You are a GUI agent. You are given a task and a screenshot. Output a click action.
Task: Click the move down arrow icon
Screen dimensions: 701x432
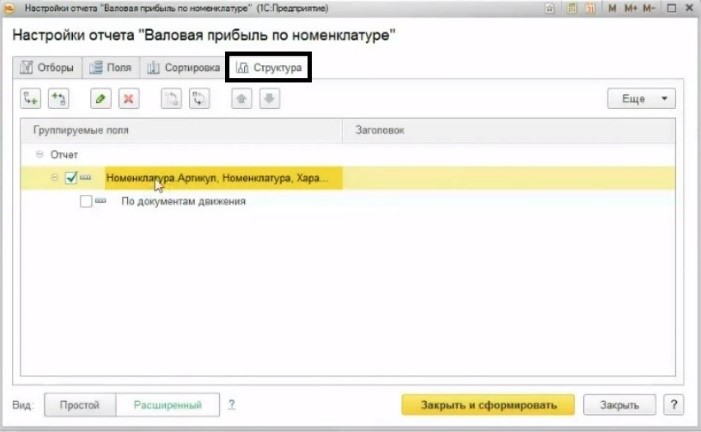(x=268, y=99)
